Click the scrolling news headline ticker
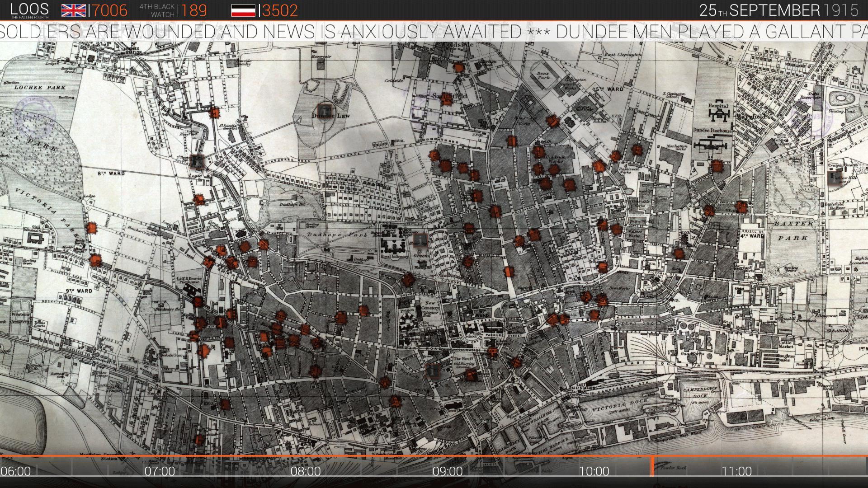Viewport: 868px width, 488px height. 434,32
